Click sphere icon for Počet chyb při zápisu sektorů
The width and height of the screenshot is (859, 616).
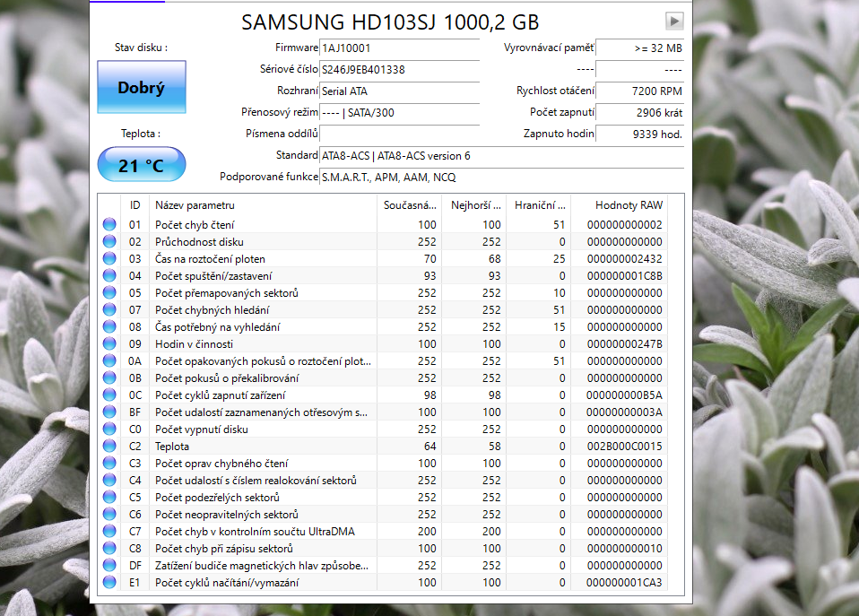coord(109,548)
